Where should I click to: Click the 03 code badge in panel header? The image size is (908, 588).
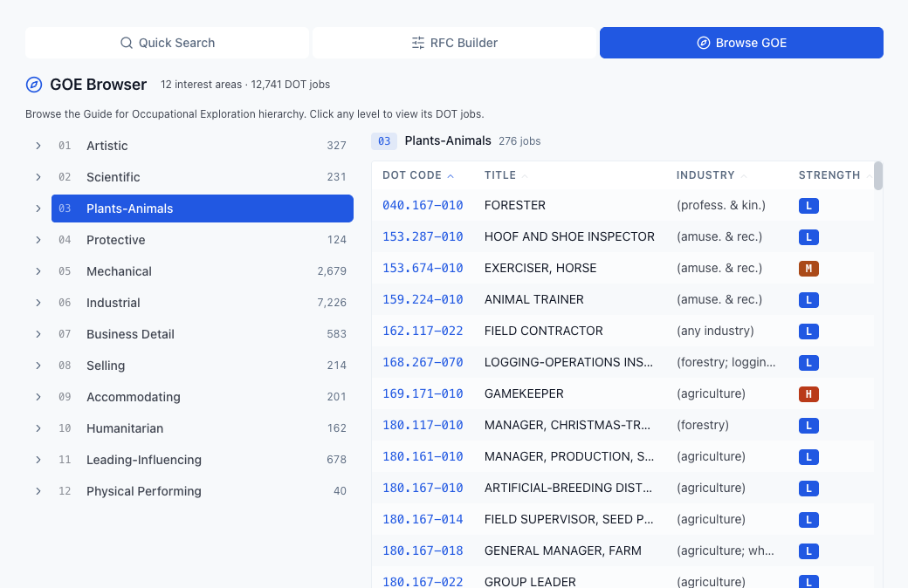click(384, 141)
